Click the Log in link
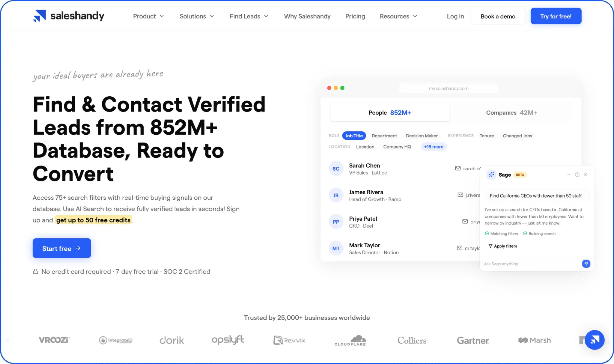This screenshot has width=614, height=364. 455,16
